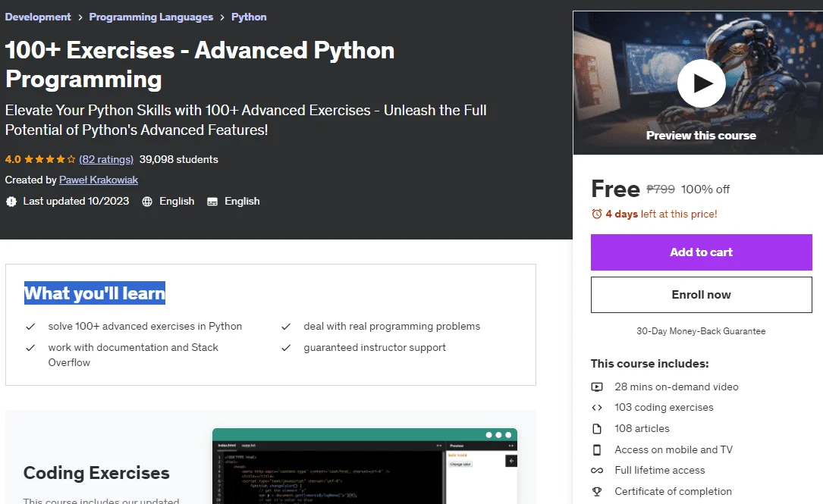Image resolution: width=823 pixels, height=504 pixels.
Task: Click the coding exercises brackets icon
Action: [597, 408]
